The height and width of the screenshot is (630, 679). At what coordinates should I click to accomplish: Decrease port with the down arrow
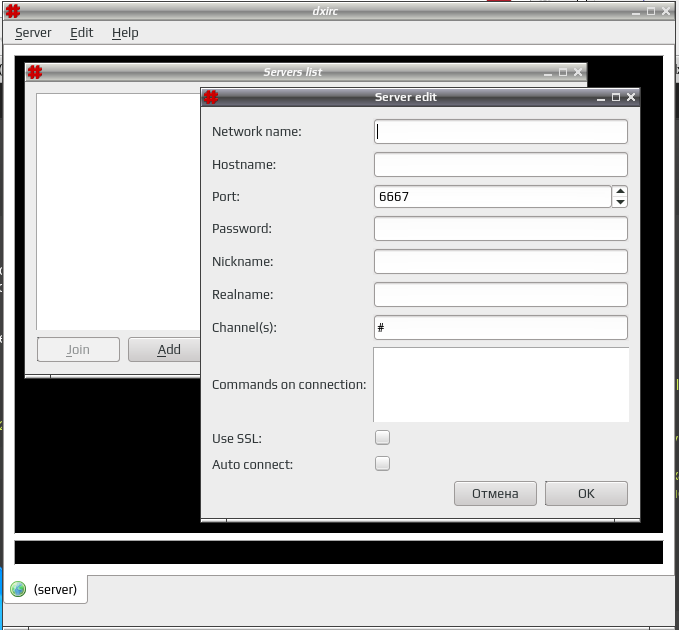[x=620, y=202]
